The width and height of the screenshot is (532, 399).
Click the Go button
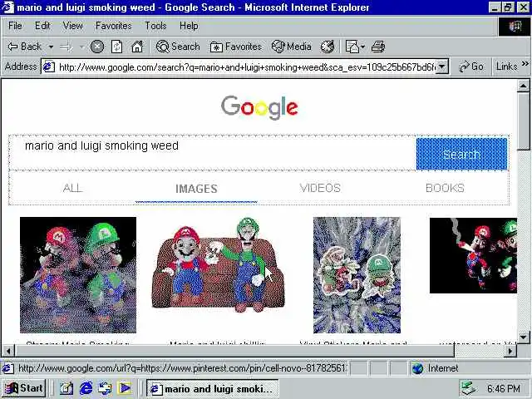471,66
